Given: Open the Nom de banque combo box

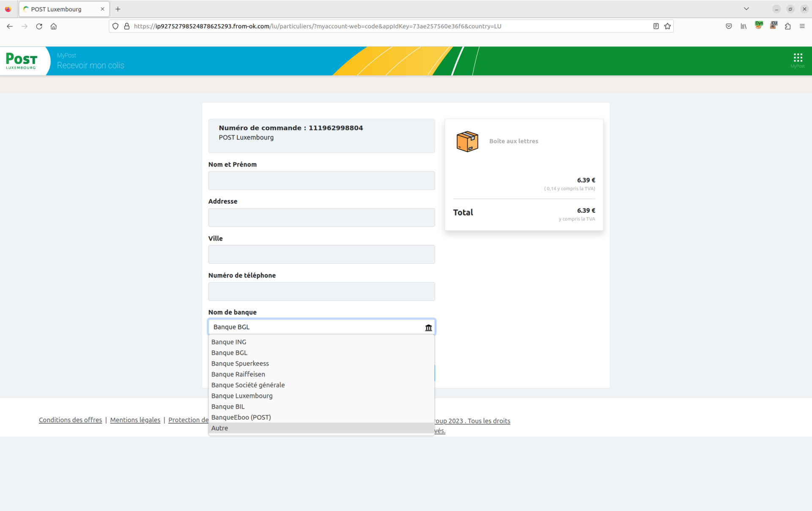Looking at the screenshot, I should pyautogui.click(x=321, y=327).
